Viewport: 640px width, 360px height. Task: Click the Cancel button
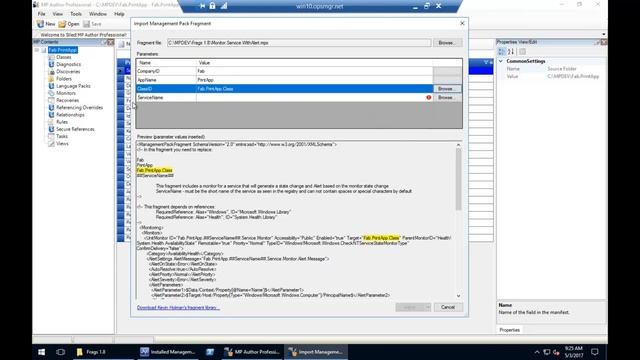point(448,307)
